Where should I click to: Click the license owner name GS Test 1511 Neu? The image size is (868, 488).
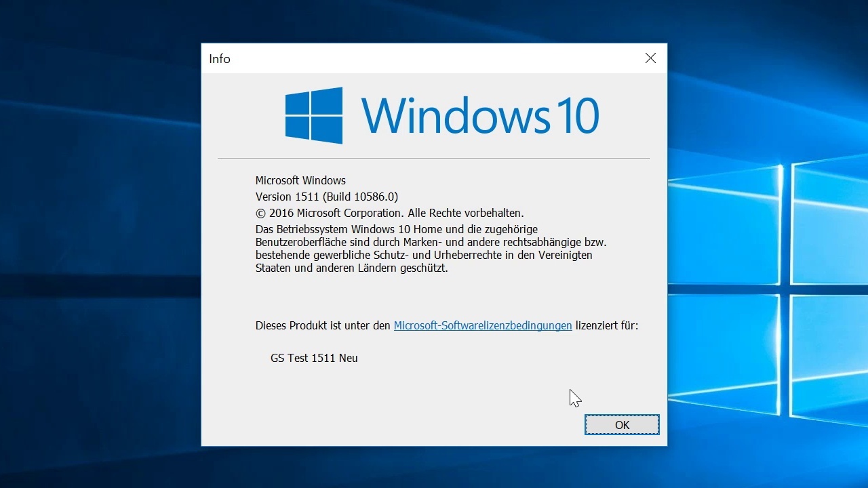click(x=314, y=358)
